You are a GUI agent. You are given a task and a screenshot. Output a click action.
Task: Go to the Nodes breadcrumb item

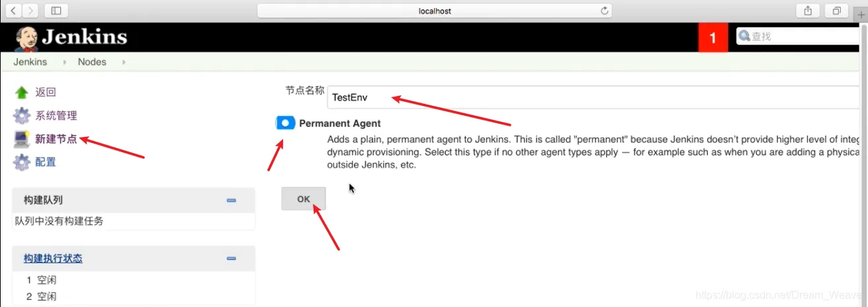[92, 62]
